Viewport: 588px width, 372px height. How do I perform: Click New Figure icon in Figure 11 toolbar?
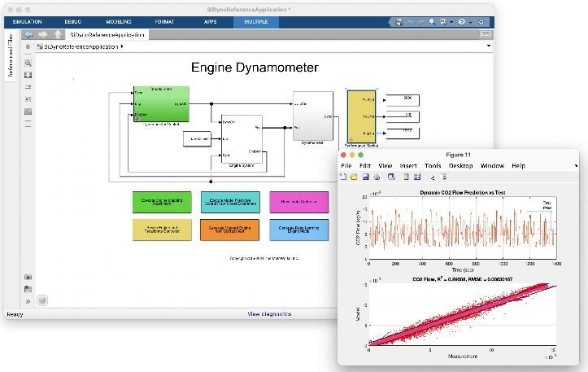click(x=342, y=177)
